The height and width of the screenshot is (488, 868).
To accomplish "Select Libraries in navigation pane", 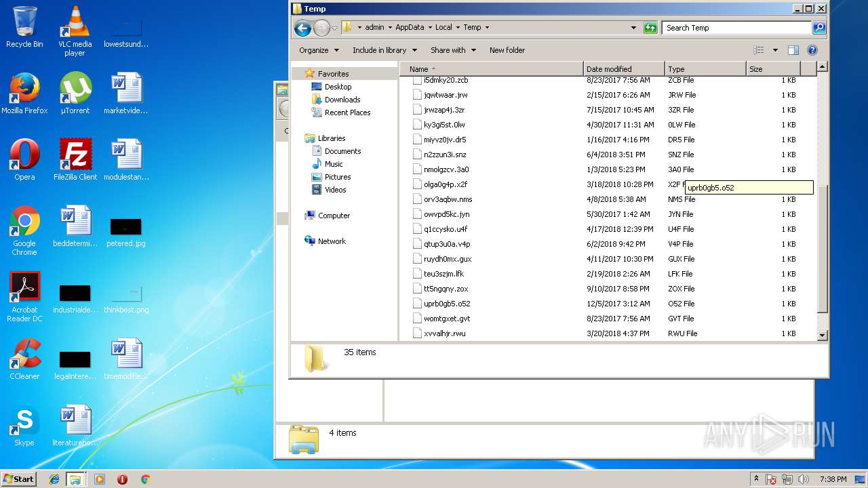I will pyautogui.click(x=332, y=138).
